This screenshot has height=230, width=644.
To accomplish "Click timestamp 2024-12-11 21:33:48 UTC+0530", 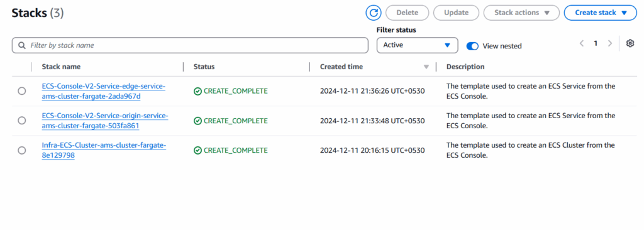I will [x=372, y=121].
